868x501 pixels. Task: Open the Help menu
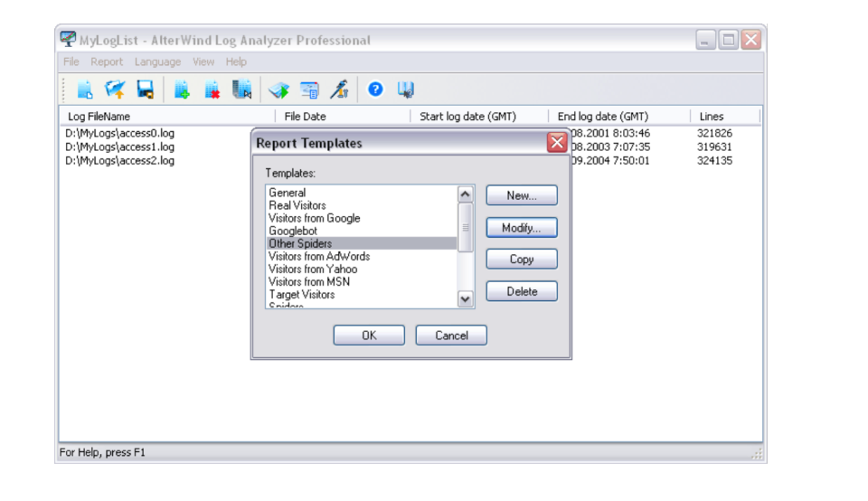tap(236, 61)
